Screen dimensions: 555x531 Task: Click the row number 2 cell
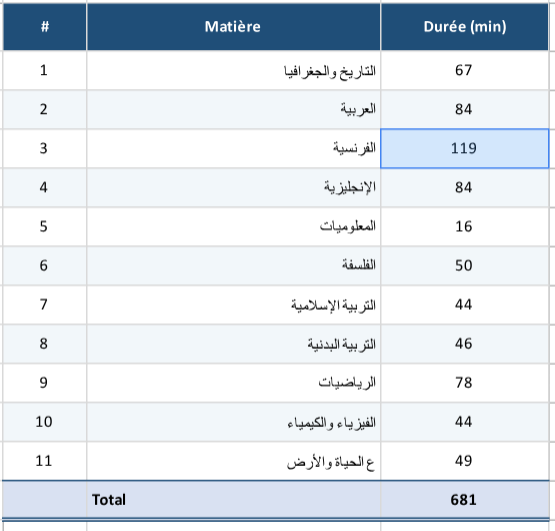45,109
